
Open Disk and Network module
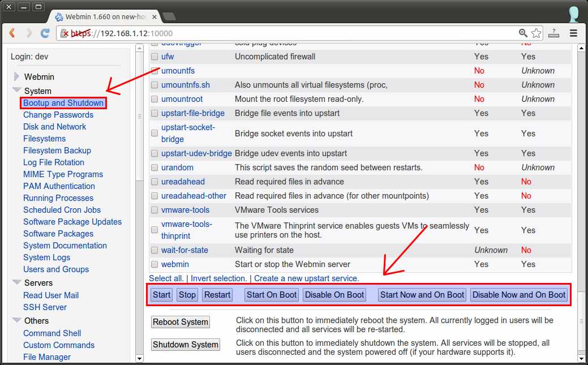pyautogui.click(x=54, y=127)
